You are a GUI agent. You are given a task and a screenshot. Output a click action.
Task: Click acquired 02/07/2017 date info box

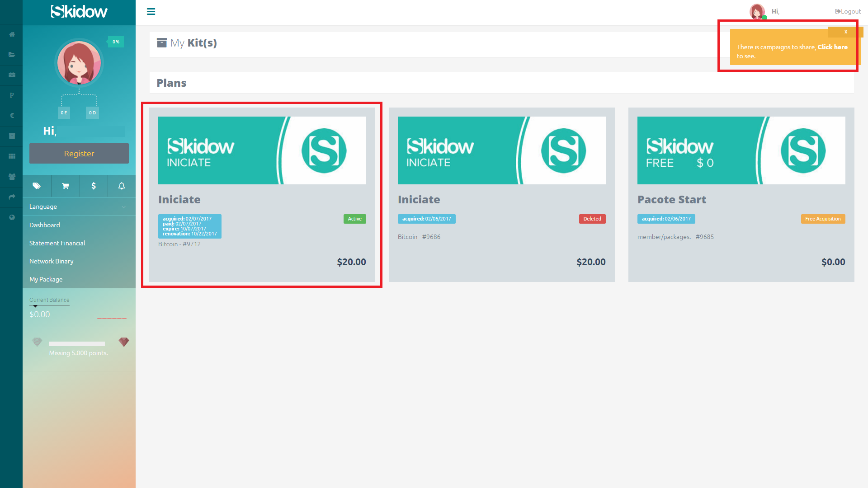click(x=190, y=226)
